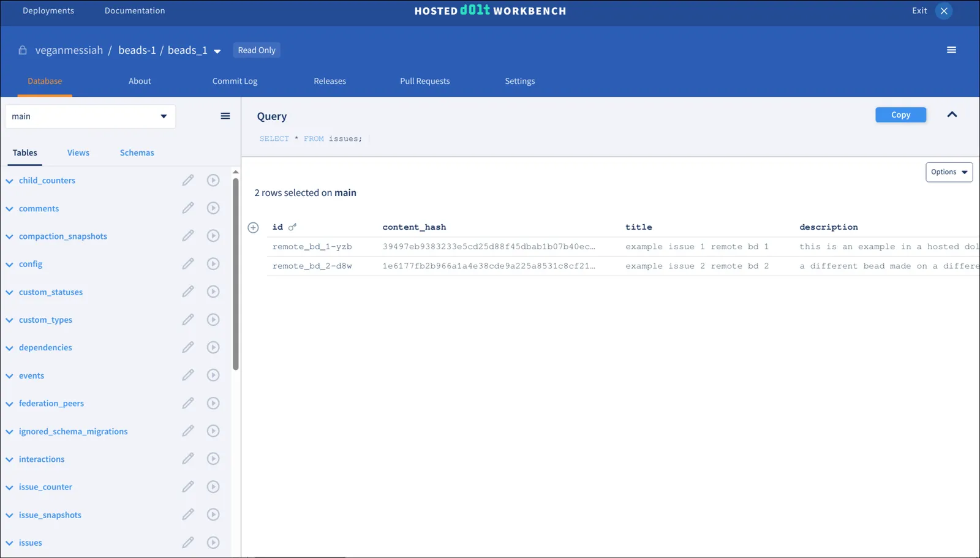
Task: Click the play icon beside comments table
Action: 213,208
